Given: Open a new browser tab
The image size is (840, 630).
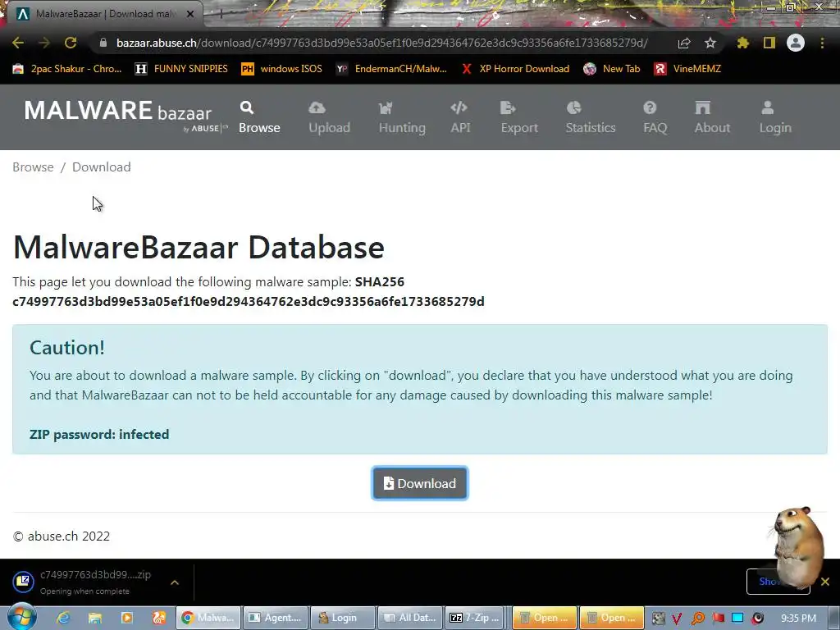Looking at the screenshot, I should pos(220,14).
